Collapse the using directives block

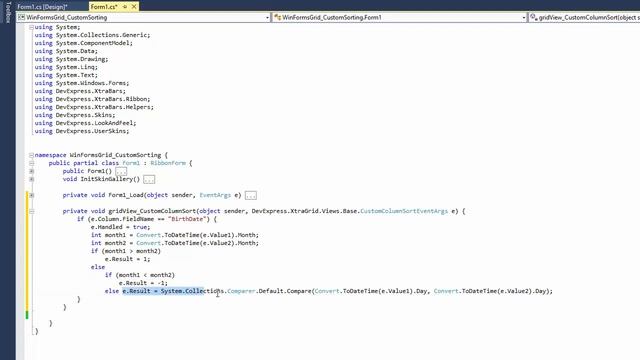(x=31, y=27)
